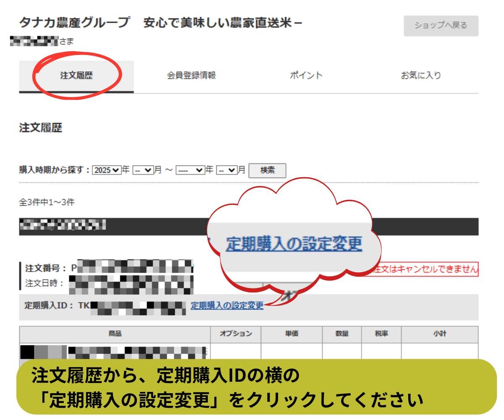Click the 税率 column header
The width and height of the screenshot is (504, 420).
point(381,334)
